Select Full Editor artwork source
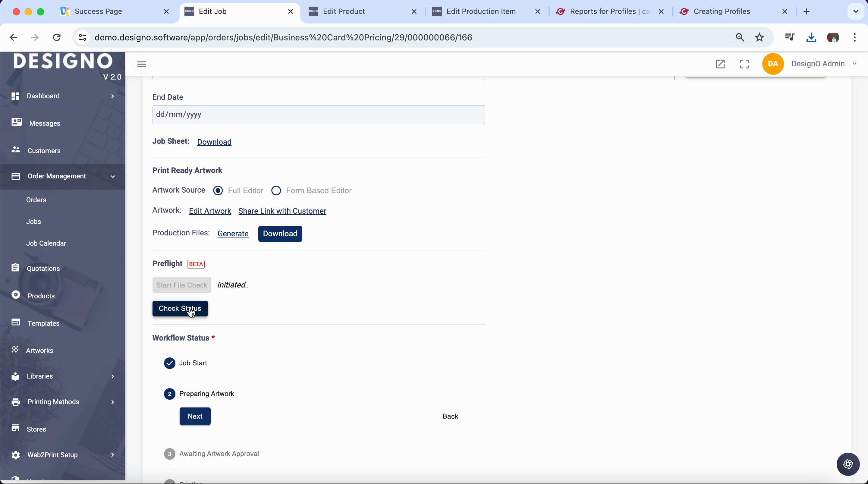 click(218, 191)
